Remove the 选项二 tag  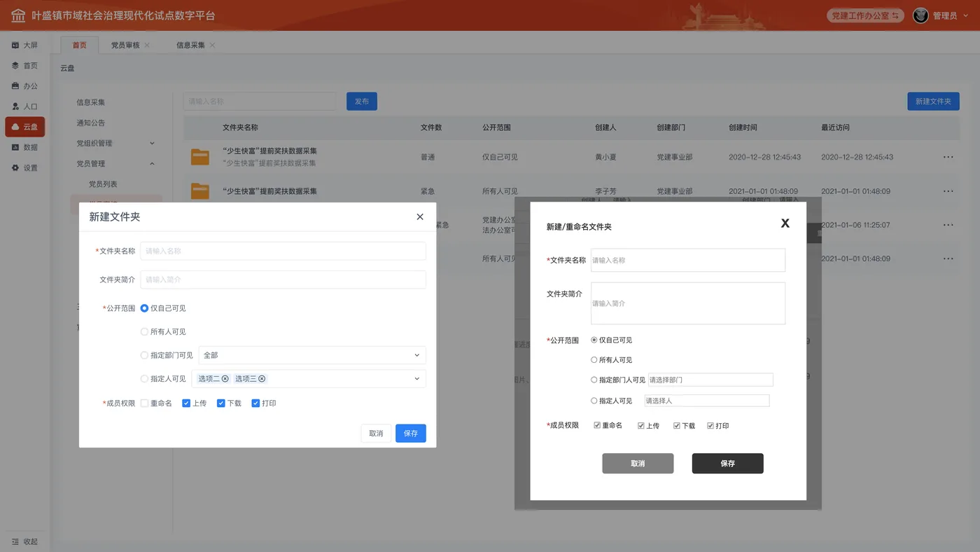tap(225, 379)
